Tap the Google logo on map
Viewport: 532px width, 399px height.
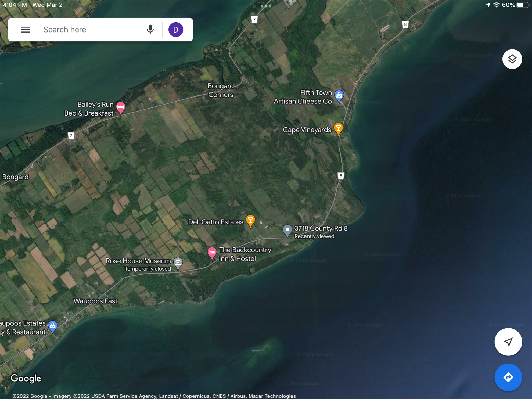[x=26, y=378]
